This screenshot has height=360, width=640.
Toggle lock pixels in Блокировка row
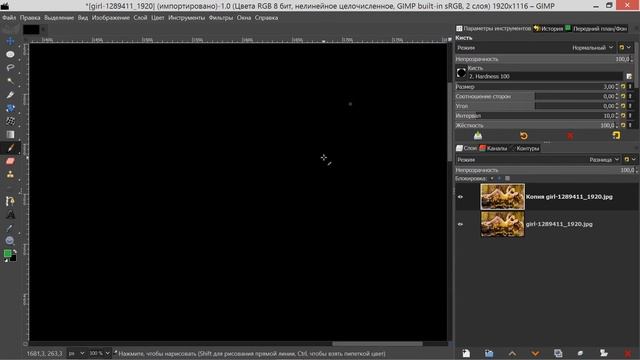(492, 178)
